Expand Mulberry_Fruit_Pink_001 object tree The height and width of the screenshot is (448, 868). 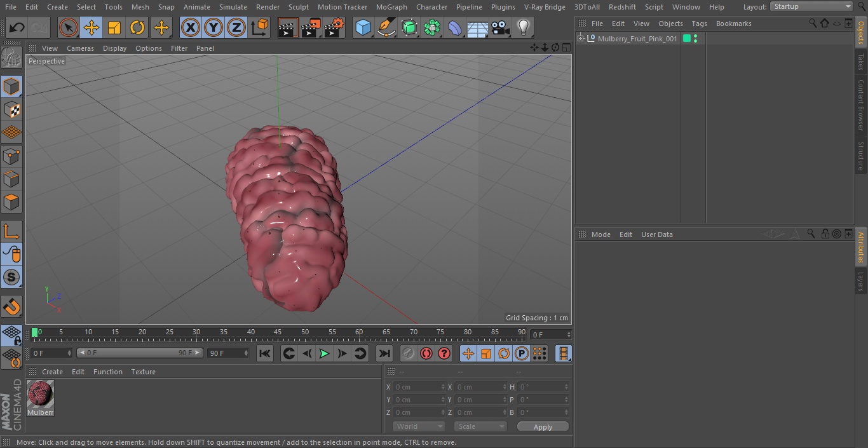click(580, 39)
